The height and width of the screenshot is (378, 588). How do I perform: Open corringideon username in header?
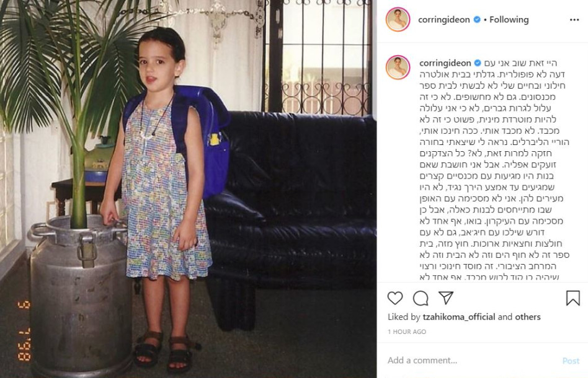pyautogui.click(x=444, y=19)
